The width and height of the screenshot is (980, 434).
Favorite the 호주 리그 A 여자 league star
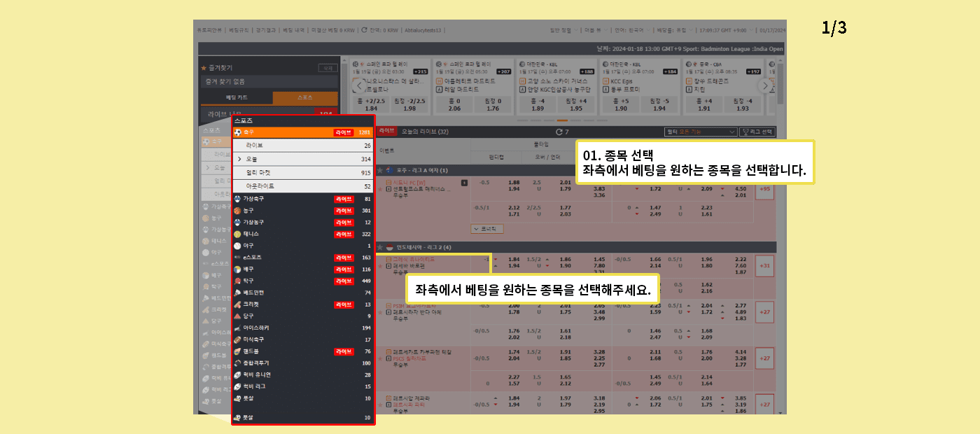(x=380, y=170)
